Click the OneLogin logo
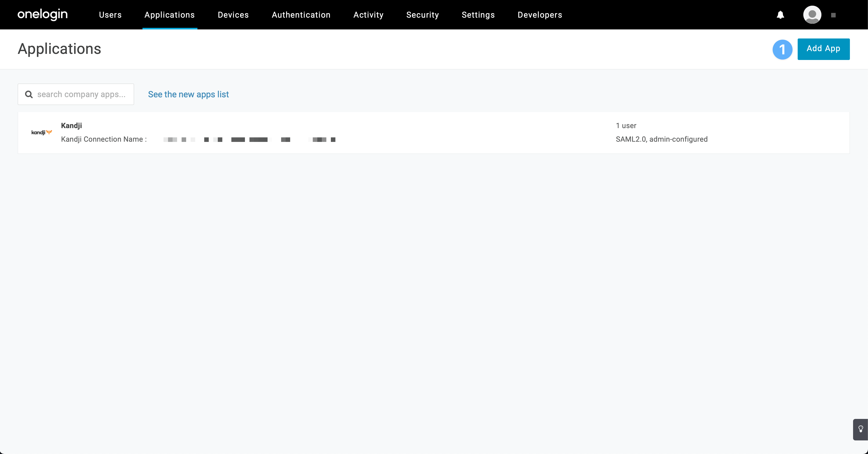868x454 pixels. point(43,14)
